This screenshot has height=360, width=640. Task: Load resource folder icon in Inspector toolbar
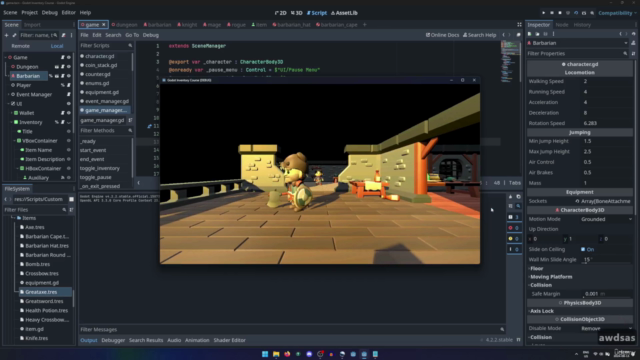tap(538, 34)
